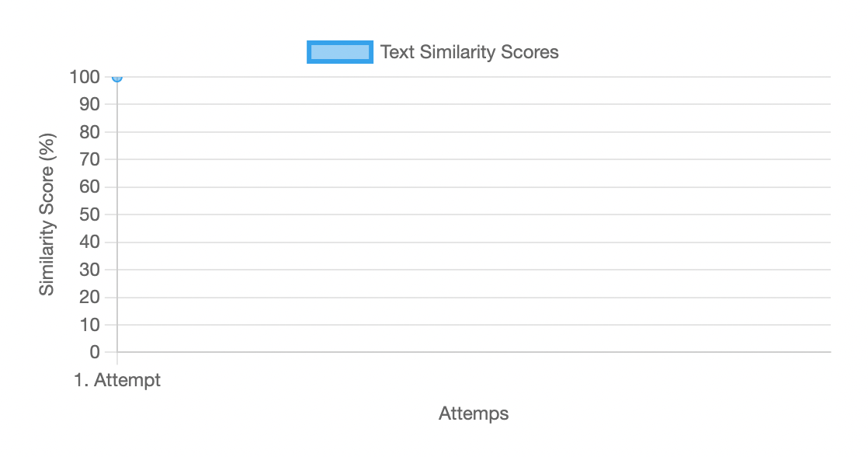The height and width of the screenshot is (457, 868).
Task: Click the tick mark above "1. Attempt"
Action: point(117,359)
